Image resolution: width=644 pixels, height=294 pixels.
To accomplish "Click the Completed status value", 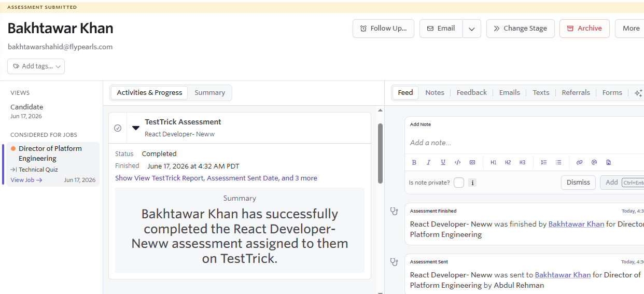I will (x=159, y=153).
